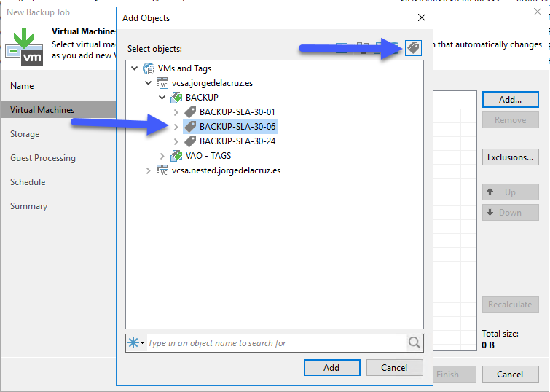
Task: Click the Finish button
Action: pyautogui.click(x=455, y=374)
